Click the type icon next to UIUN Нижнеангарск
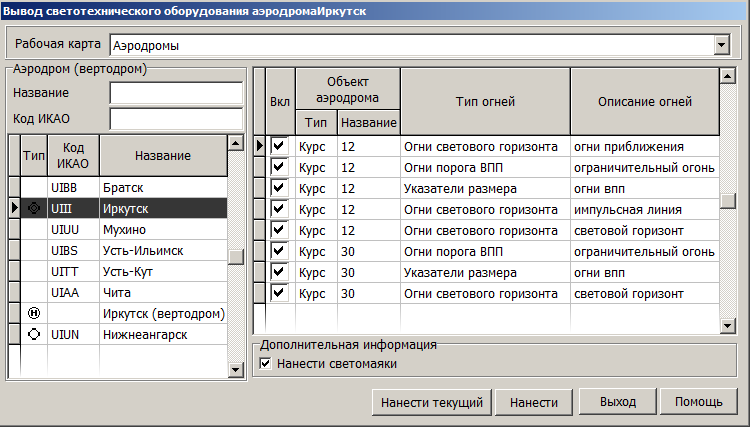This screenshot has height=429, width=751. [x=35, y=335]
